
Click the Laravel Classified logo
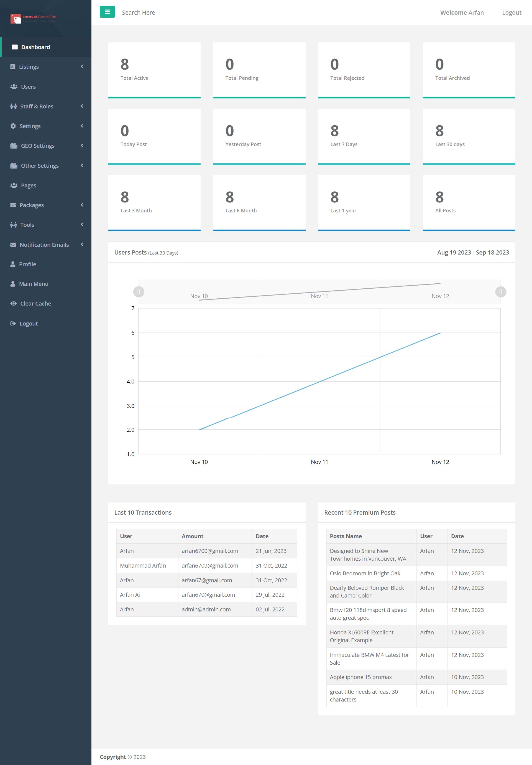33,18
